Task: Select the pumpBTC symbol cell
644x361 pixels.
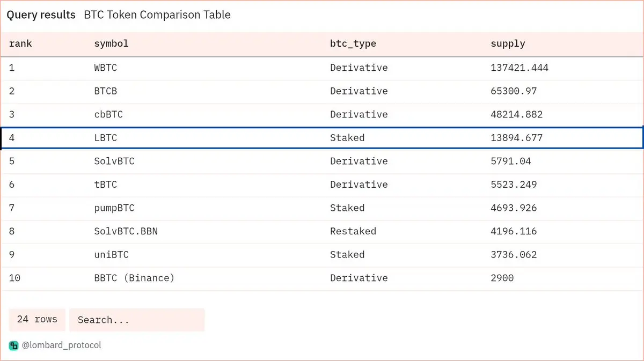Action: [114, 208]
